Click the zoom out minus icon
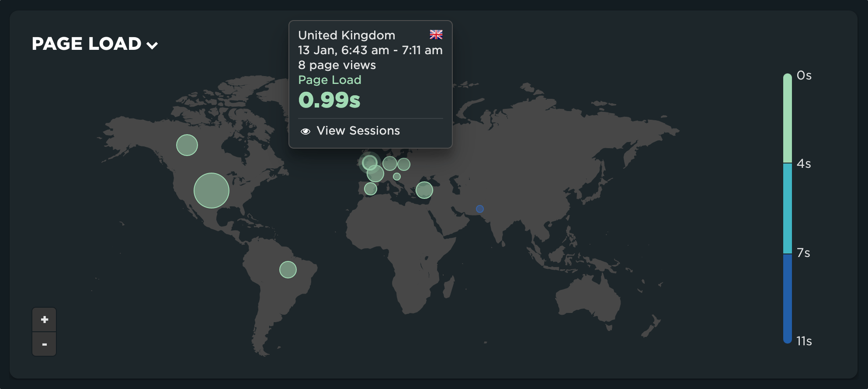 coord(44,344)
